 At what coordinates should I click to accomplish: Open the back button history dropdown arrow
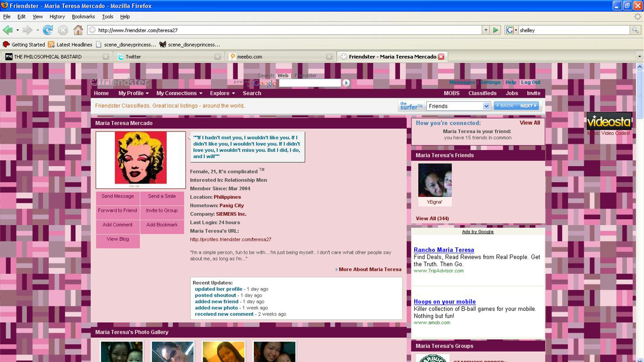[x=17, y=30]
